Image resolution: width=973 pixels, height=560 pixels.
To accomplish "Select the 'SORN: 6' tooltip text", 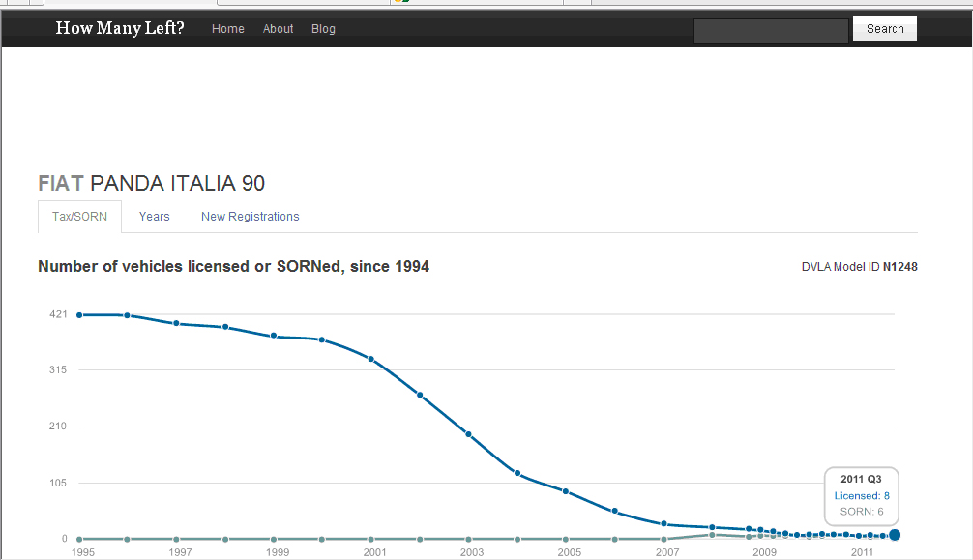I will 862,512.
